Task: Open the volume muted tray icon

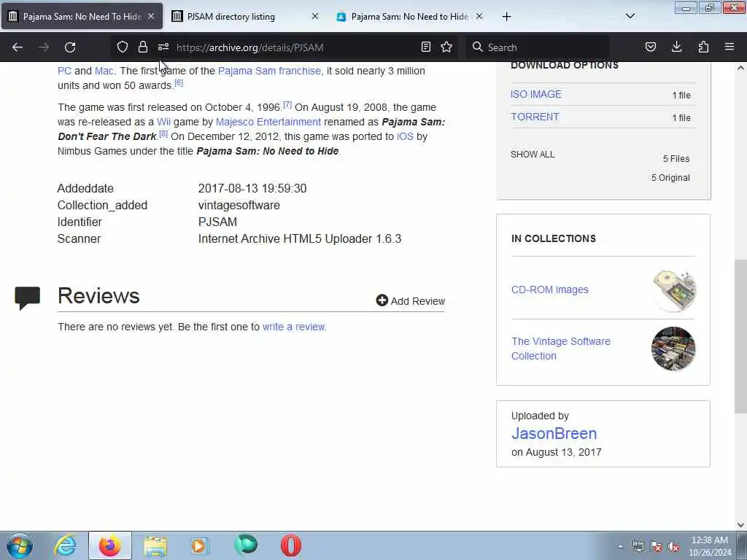Action: pyautogui.click(x=673, y=547)
